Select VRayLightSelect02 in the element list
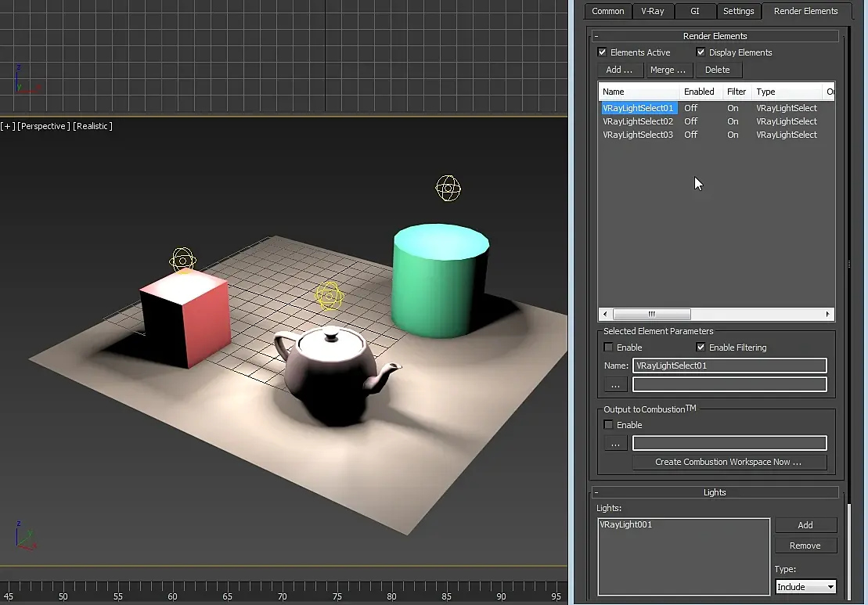 point(638,121)
